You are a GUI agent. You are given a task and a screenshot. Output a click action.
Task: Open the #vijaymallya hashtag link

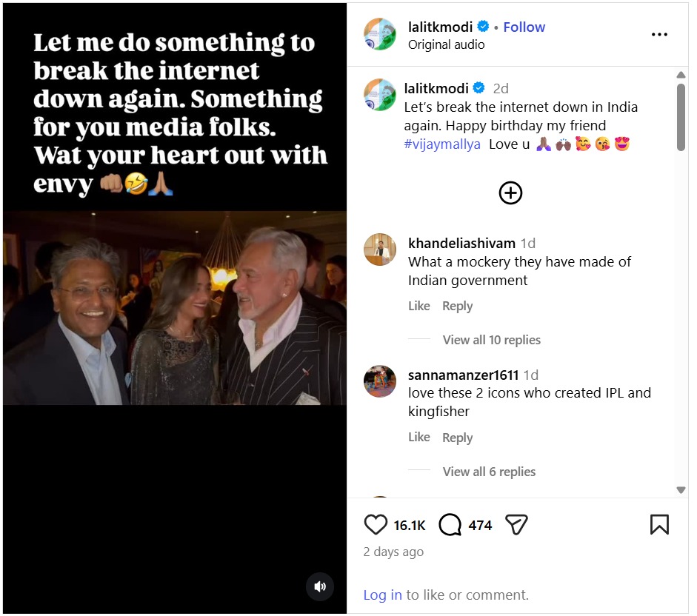click(x=442, y=144)
